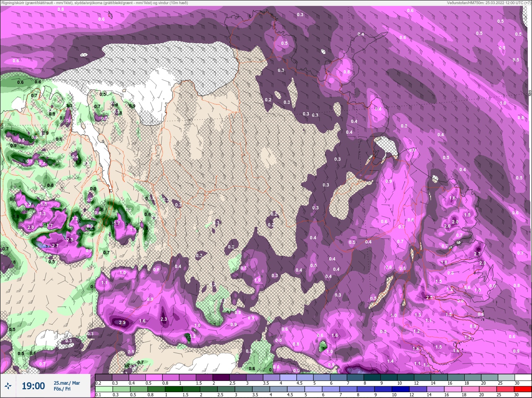The image size is (532, 398).
Task: Pick the bright pink 0.5 swatch in the upper legend
Action: [154, 378]
